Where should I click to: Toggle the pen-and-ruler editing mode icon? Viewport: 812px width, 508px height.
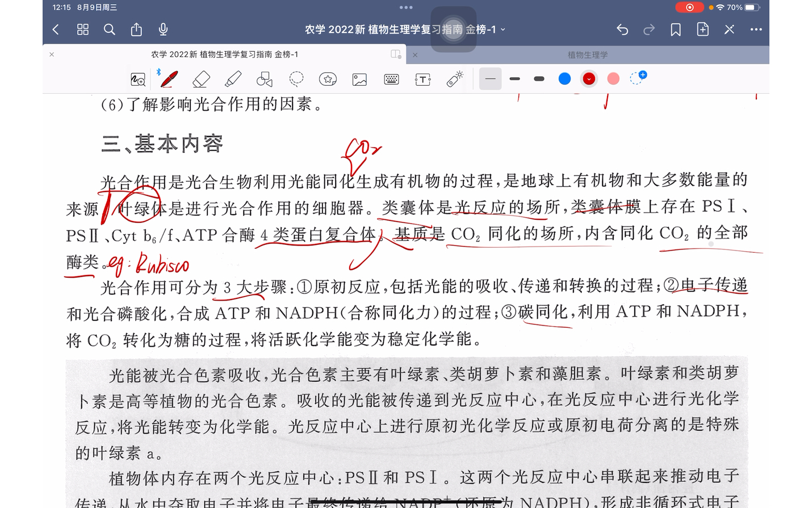coord(729,30)
